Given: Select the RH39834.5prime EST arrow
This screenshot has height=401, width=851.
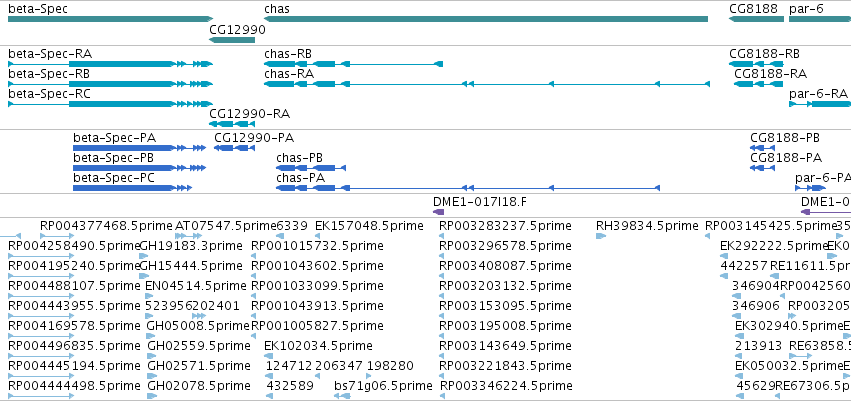Looking at the screenshot, I should (x=601, y=236).
